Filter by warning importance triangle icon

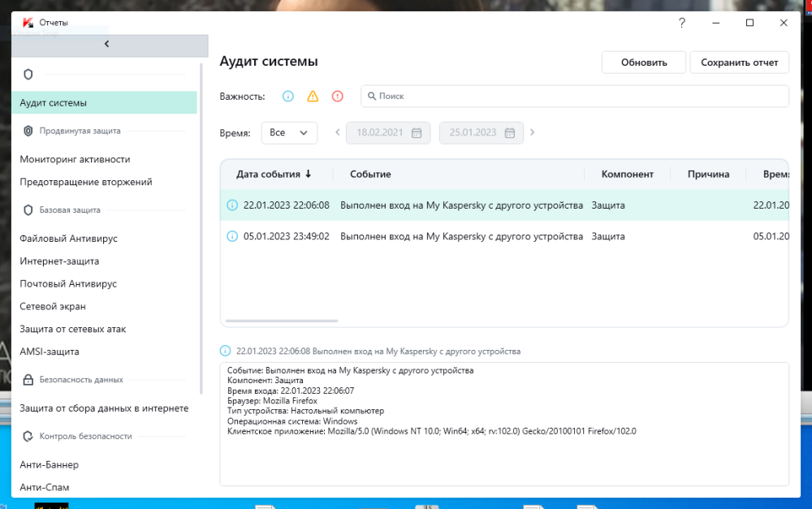(313, 97)
